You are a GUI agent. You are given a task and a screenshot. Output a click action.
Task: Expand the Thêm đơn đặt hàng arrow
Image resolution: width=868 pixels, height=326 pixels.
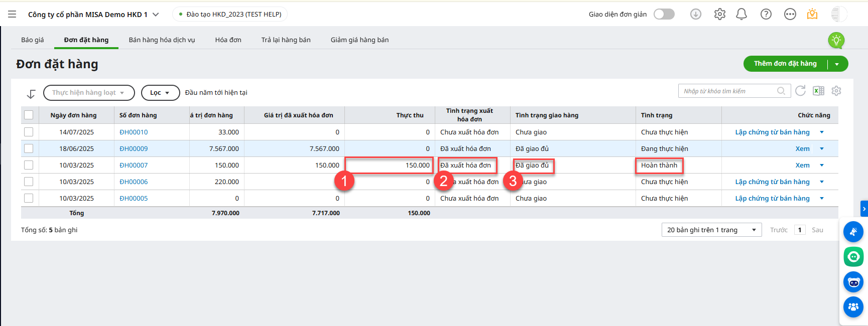837,64
